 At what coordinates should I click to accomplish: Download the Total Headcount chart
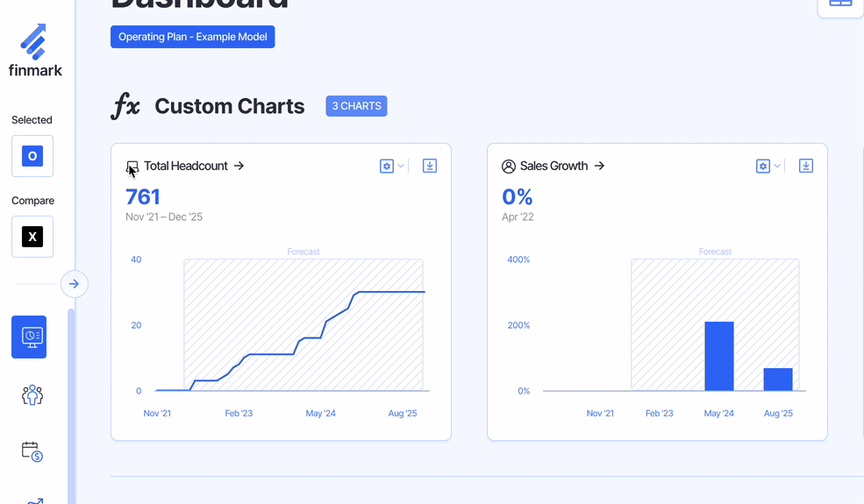[430, 166]
